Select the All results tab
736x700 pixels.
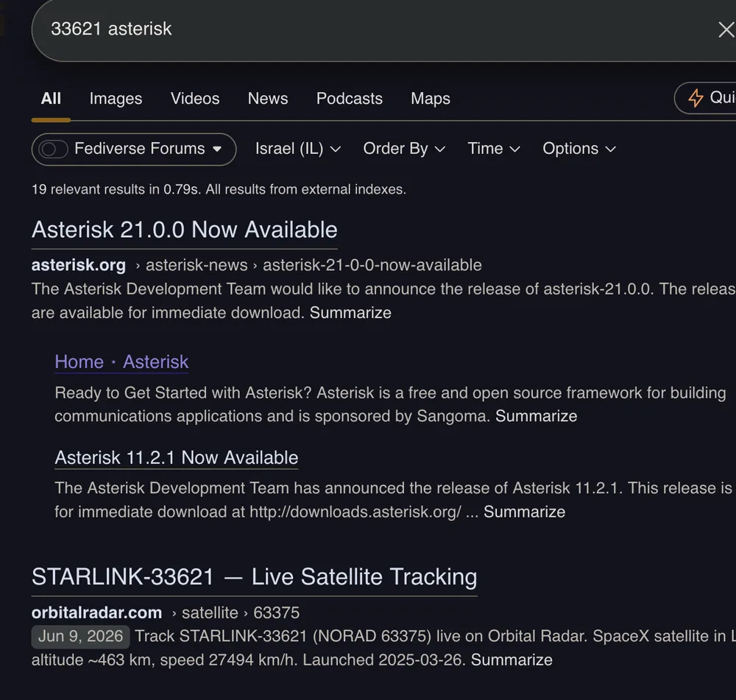51,99
